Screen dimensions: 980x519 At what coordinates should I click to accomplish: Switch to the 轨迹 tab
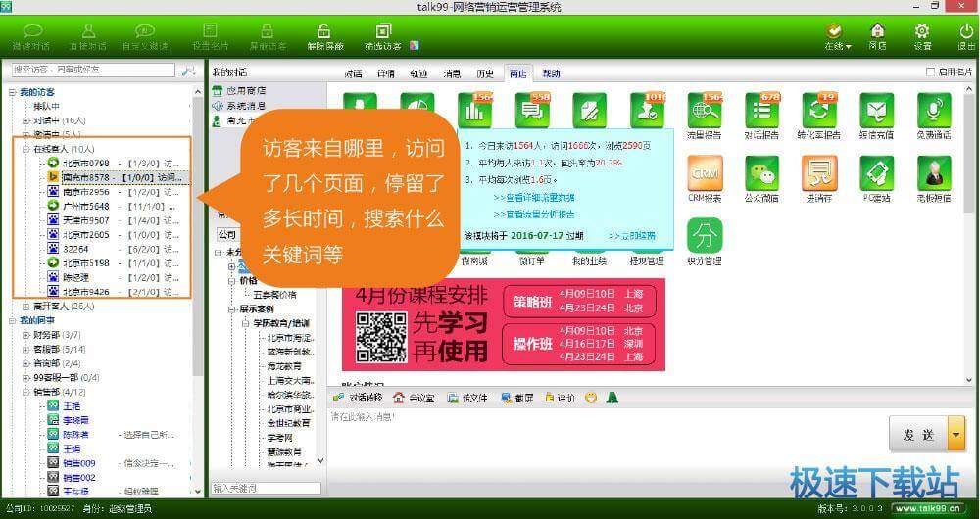point(418,73)
